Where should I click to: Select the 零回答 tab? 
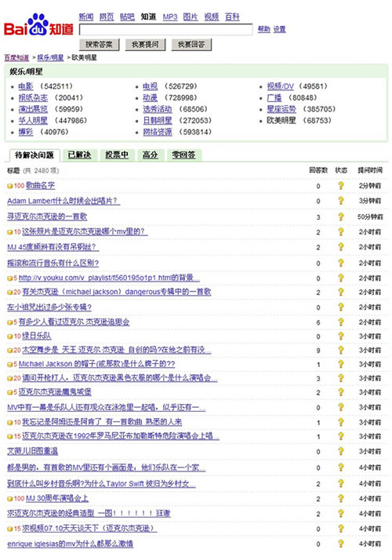184,155
